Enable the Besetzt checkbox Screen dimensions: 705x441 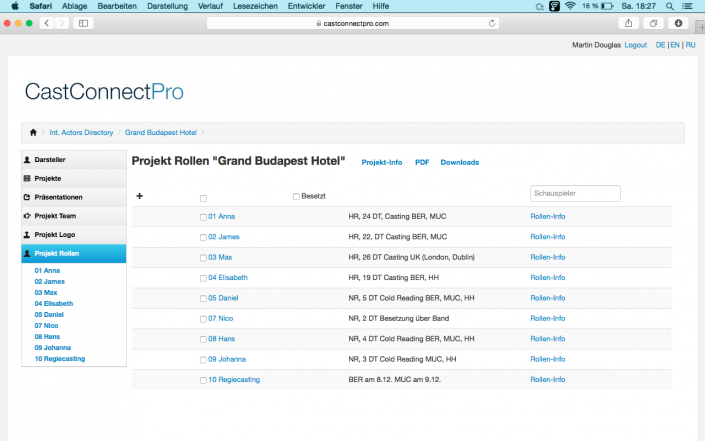coord(296,197)
